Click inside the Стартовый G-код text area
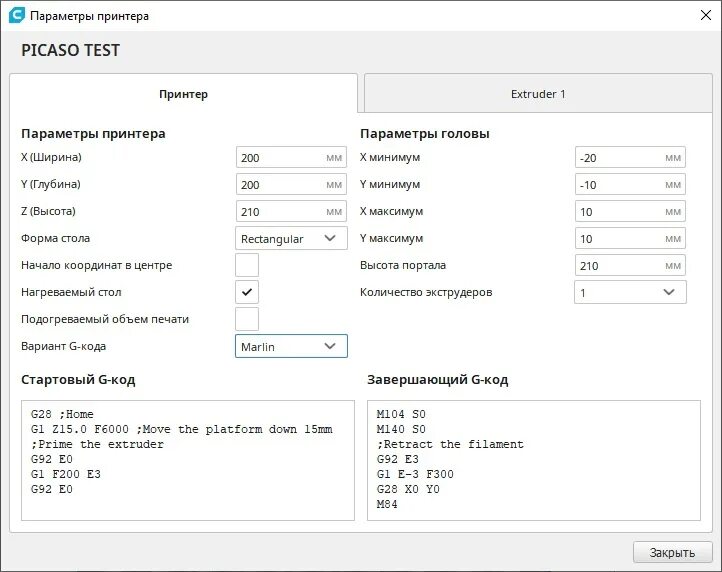 (188, 460)
